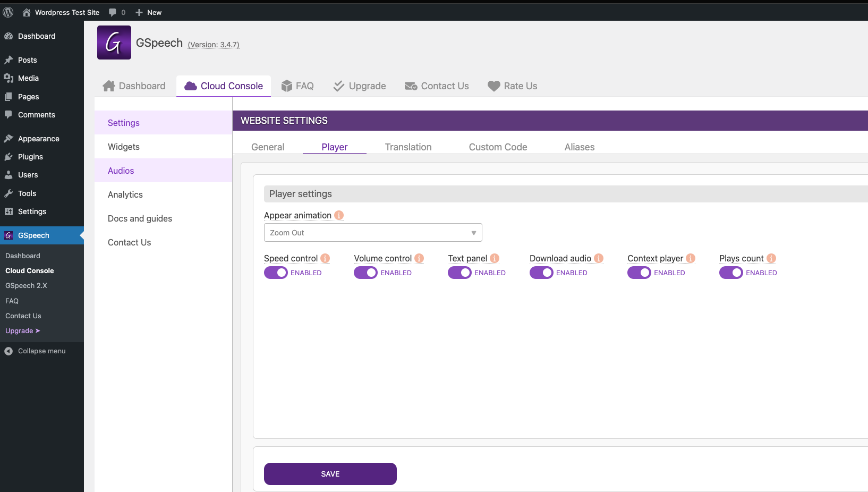Open the comments bubble icon in admin bar

click(x=113, y=12)
